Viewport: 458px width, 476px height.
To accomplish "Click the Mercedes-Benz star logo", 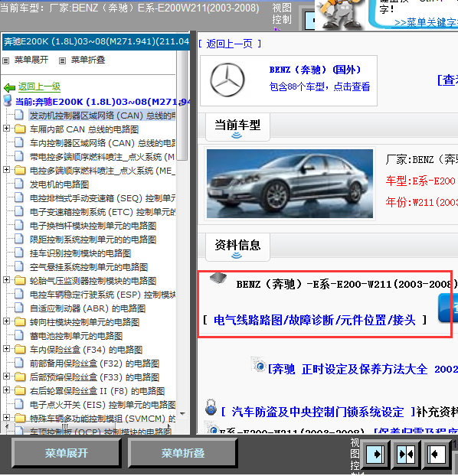I will tap(227, 80).
